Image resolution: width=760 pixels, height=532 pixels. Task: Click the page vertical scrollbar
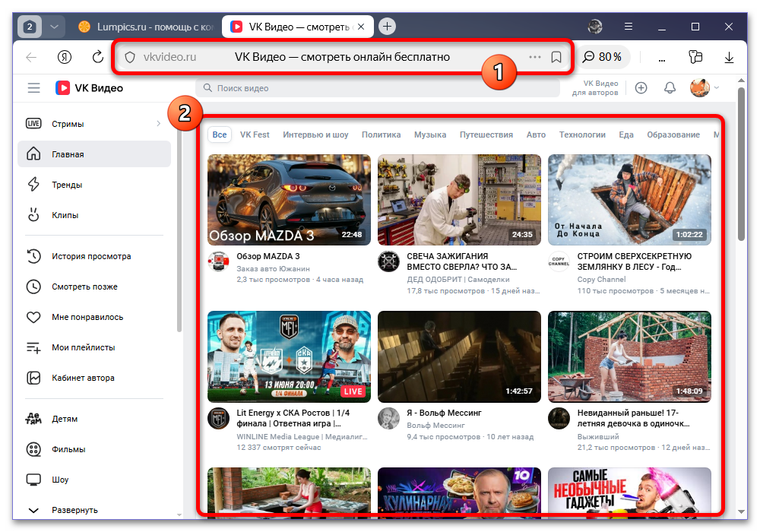[x=741, y=163]
